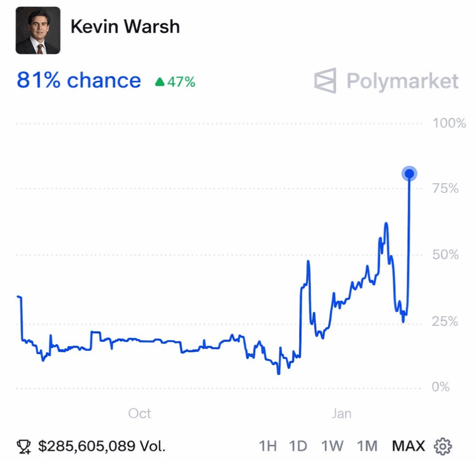Click the Polymarket logo icon

click(325, 81)
